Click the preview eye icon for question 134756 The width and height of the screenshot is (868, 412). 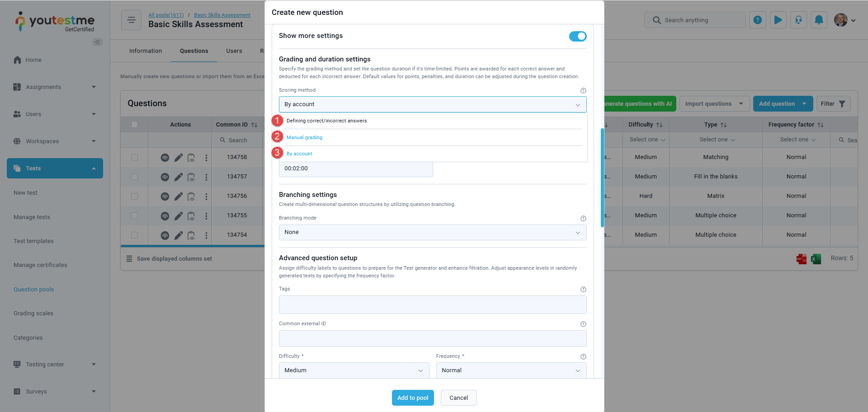click(165, 197)
